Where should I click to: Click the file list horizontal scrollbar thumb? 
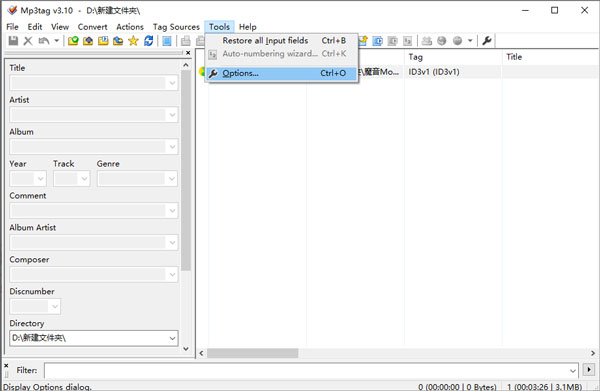point(253,353)
